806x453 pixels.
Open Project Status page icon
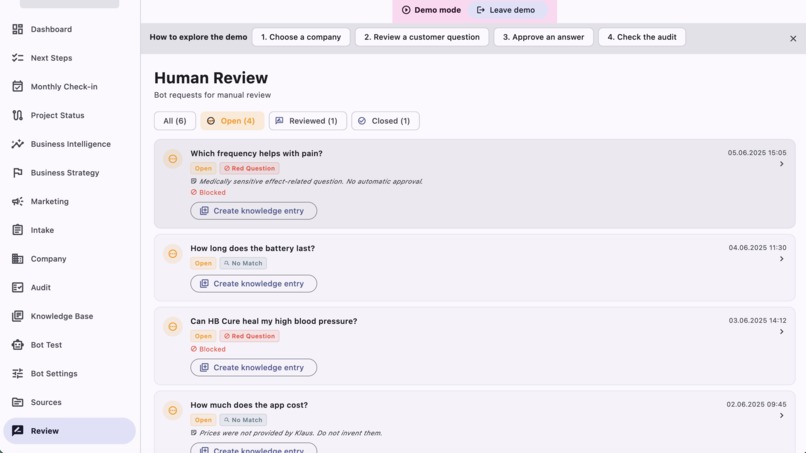[x=17, y=115]
